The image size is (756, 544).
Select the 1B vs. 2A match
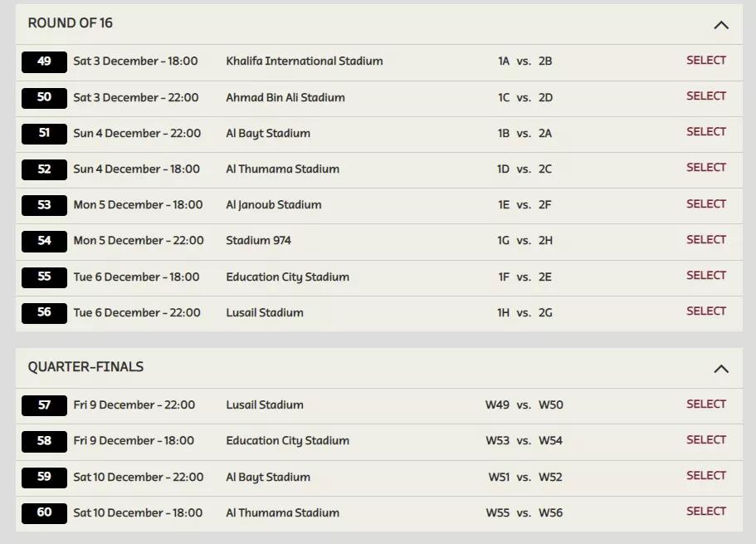(x=705, y=132)
